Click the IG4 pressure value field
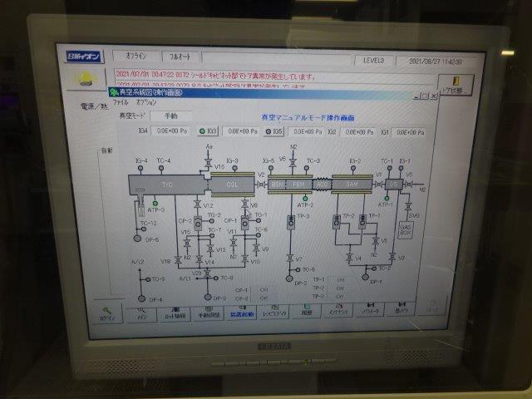 coord(172,131)
